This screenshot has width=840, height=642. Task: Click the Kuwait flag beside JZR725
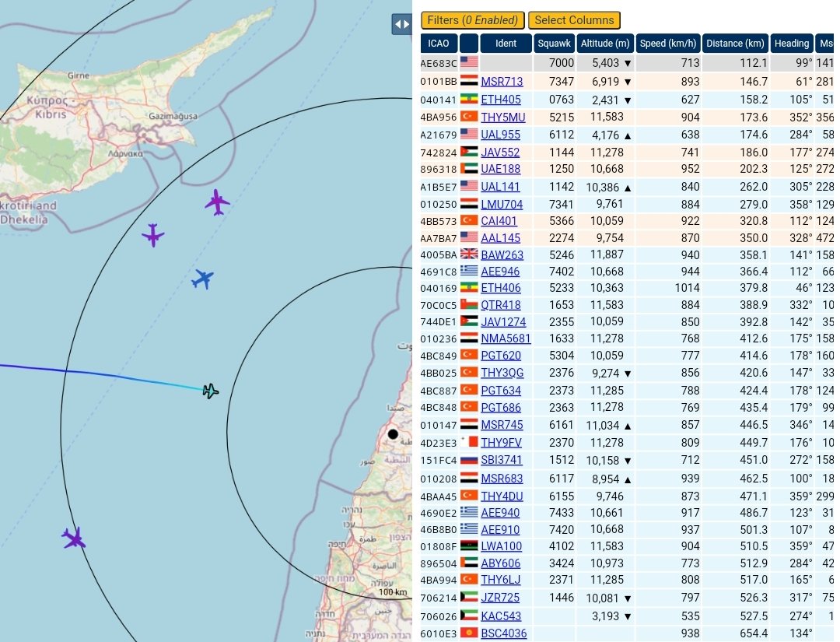[469, 597]
